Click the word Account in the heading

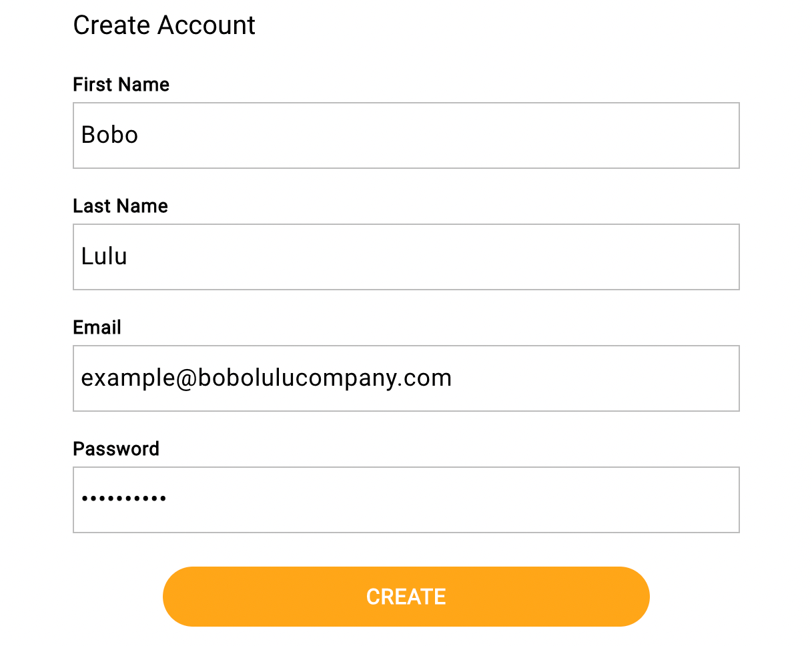(x=207, y=25)
